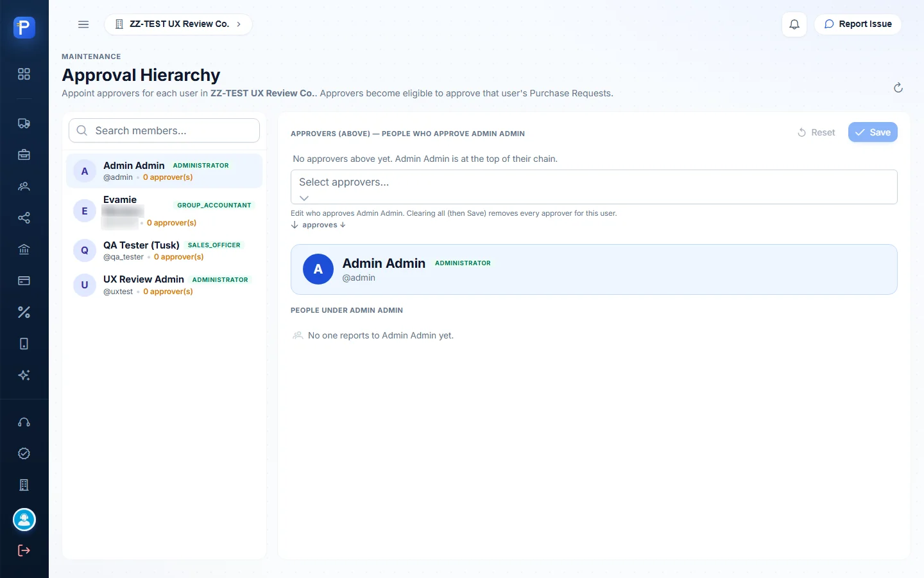Select QA Tester (Tusk) in member list
Image resolution: width=924 pixels, height=578 pixels.
click(x=164, y=250)
